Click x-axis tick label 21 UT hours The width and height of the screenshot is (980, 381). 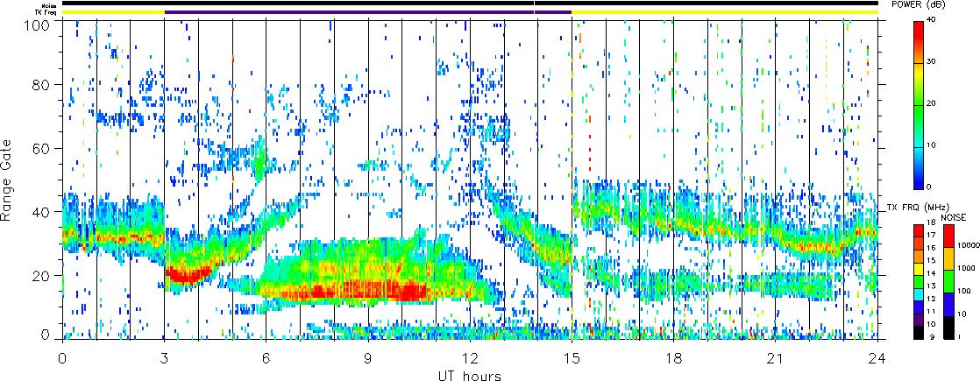point(776,359)
